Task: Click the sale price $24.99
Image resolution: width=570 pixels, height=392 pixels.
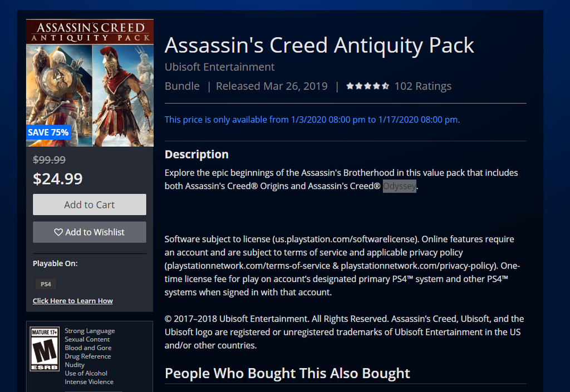Action: click(x=58, y=178)
